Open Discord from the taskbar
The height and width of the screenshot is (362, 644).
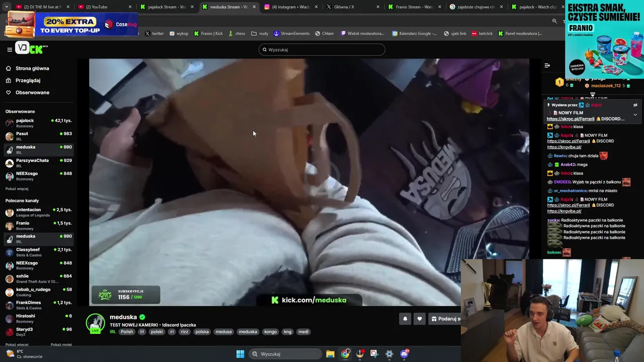[404, 354]
